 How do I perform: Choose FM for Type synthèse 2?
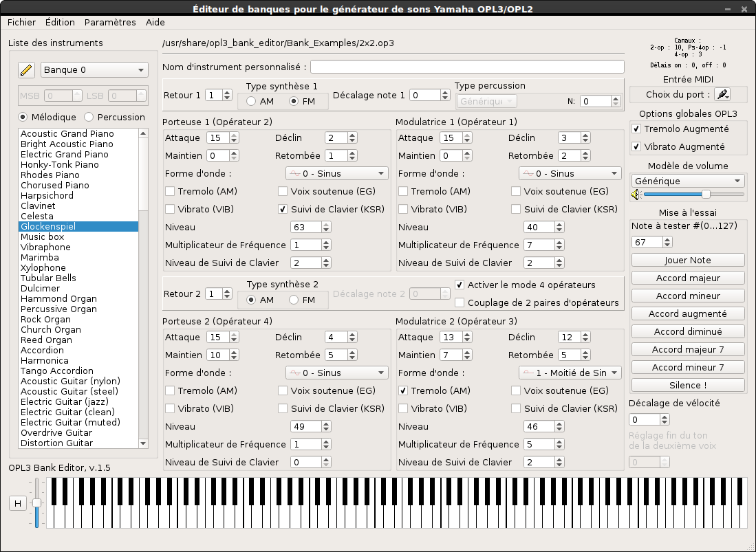point(294,300)
